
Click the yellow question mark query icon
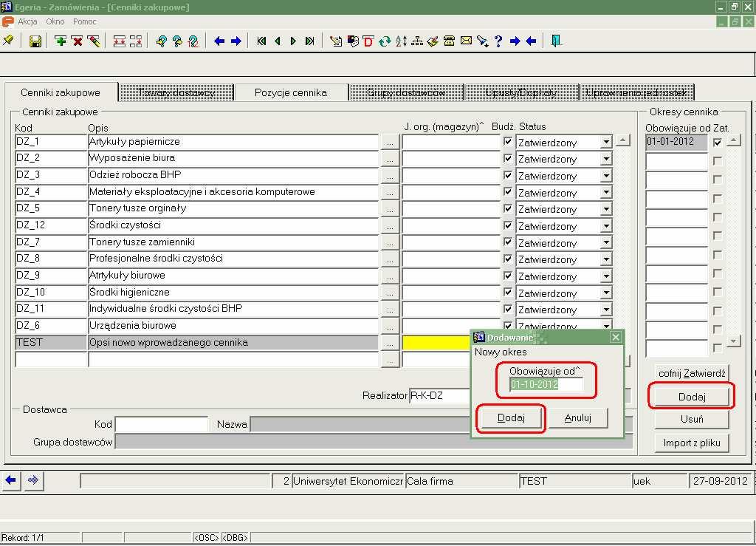coord(162,41)
